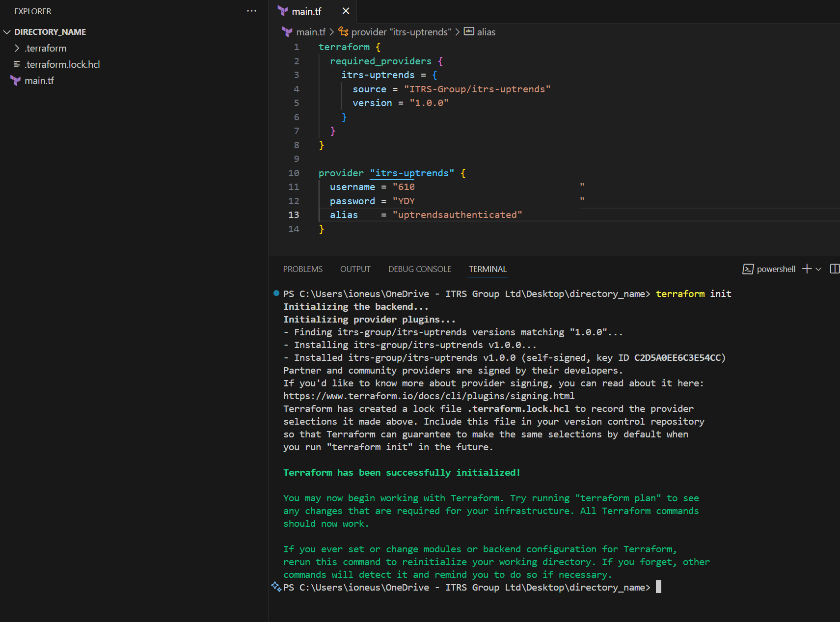This screenshot has height=622, width=840.
Task: Click the EXPLORER panel title
Action: click(33, 11)
